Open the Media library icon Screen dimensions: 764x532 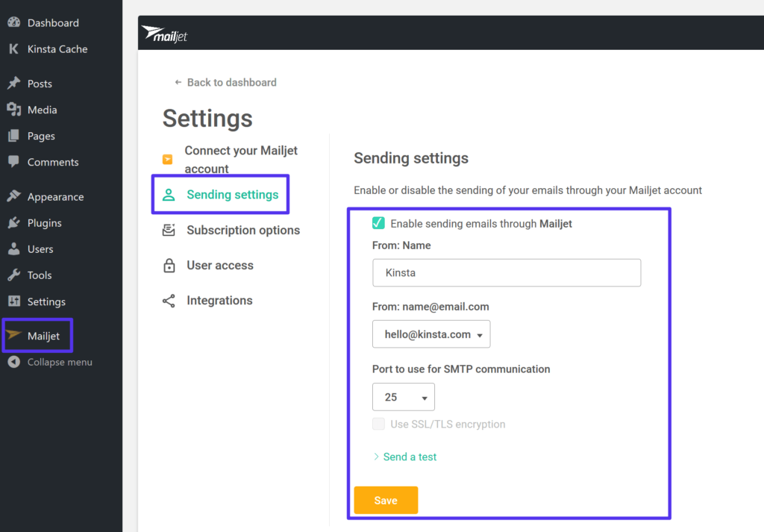click(x=14, y=110)
